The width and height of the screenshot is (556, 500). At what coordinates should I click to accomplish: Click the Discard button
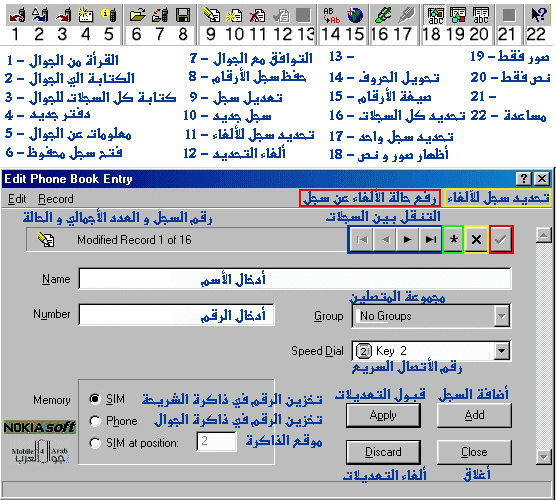(x=383, y=452)
